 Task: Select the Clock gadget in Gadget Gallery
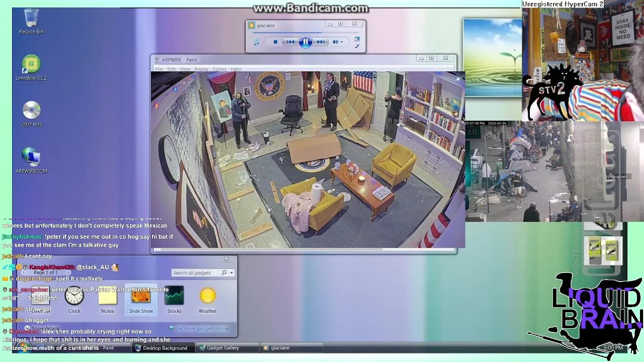click(x=74, y=300)
